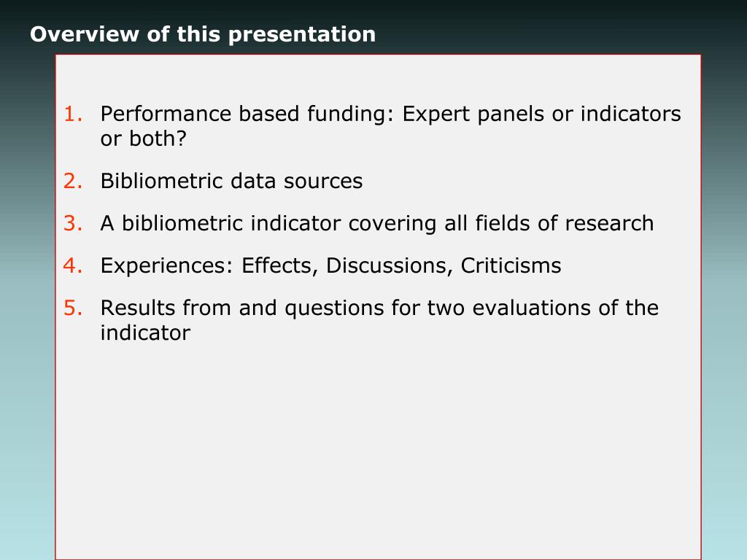Select the red number 4 list marker

point(73,266)
